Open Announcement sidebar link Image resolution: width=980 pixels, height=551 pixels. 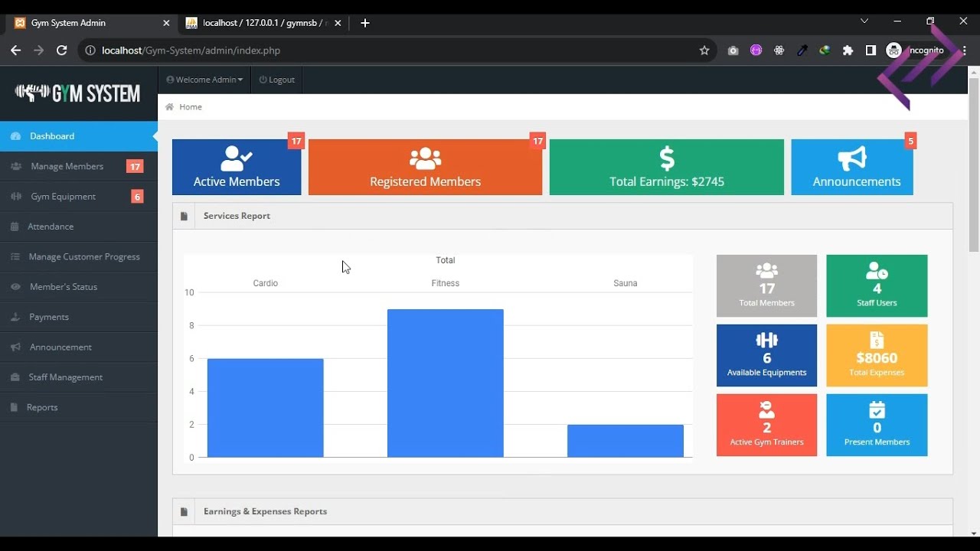pos(79,347)
